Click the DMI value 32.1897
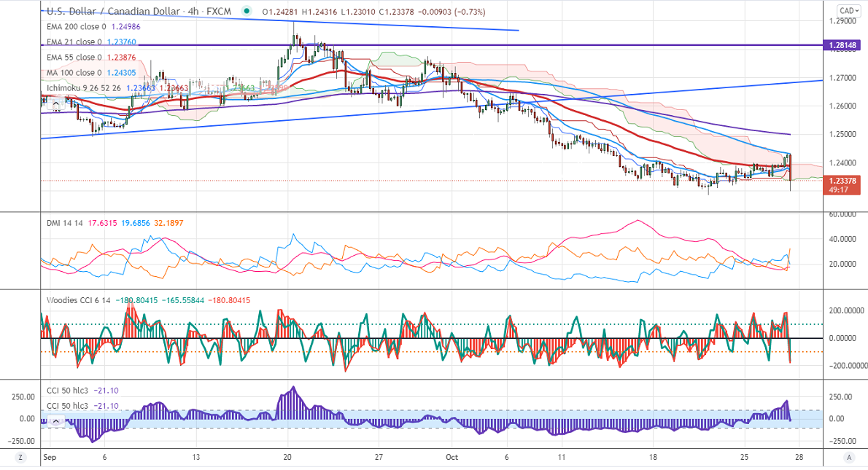This screenshot has width=868, height=470. 168,224
